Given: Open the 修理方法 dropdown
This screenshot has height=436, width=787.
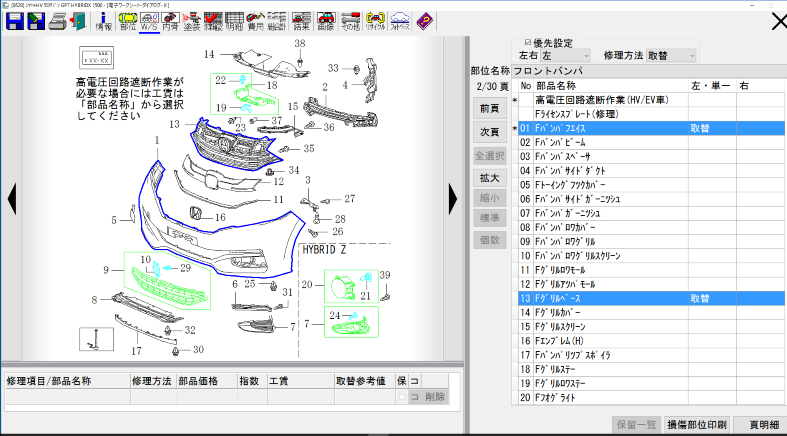Looking at the screenshot, I should [x=671, y=56].
